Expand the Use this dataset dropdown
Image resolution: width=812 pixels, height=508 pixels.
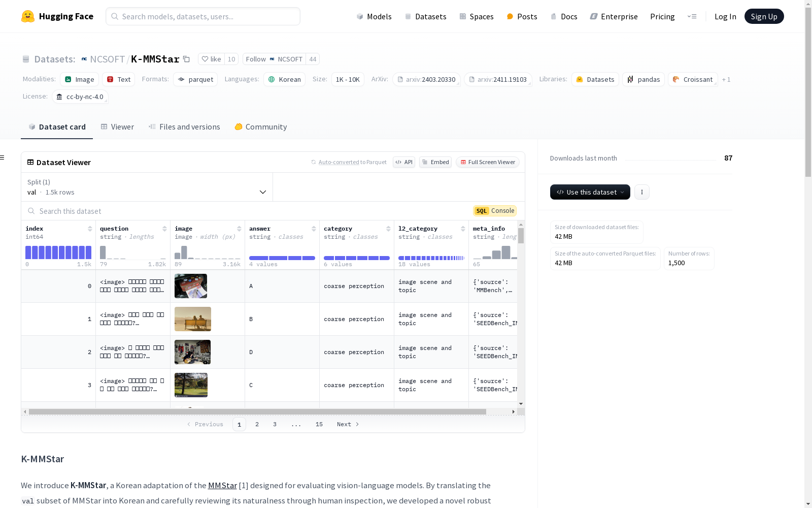590,192
